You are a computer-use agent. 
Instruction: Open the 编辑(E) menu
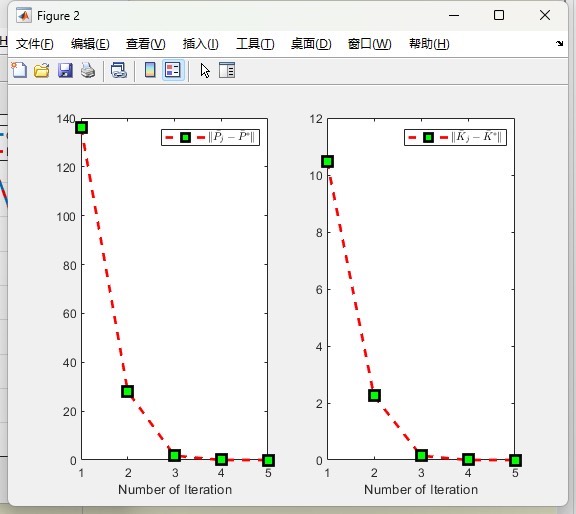(x=90, y=44)
